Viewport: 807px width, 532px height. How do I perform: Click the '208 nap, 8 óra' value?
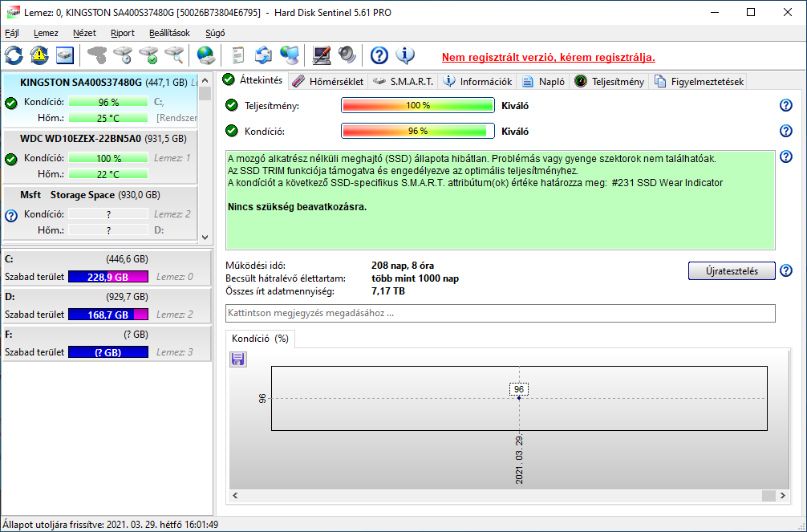pos(403,266)
